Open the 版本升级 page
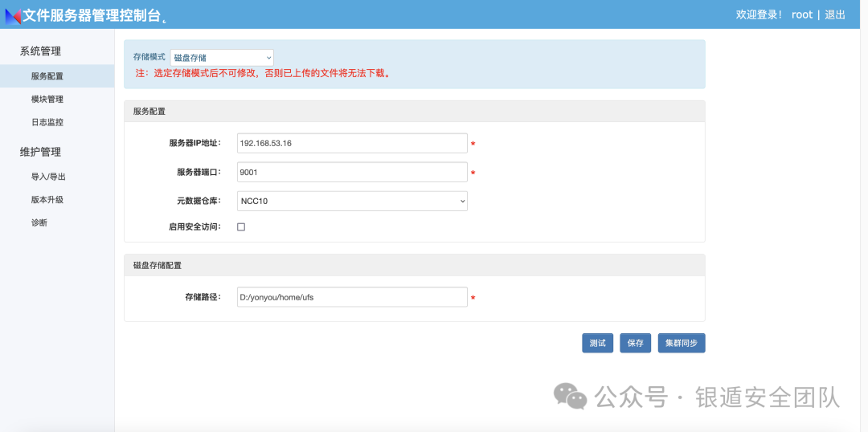Image resolution: width=868 pixels, height=432 pixels. click(x=47, y=200)
